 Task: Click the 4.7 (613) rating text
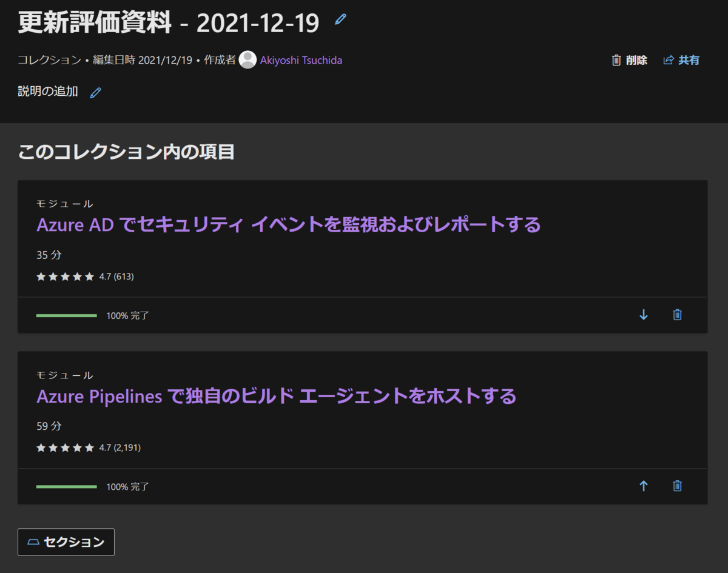[x=116, y=276]
